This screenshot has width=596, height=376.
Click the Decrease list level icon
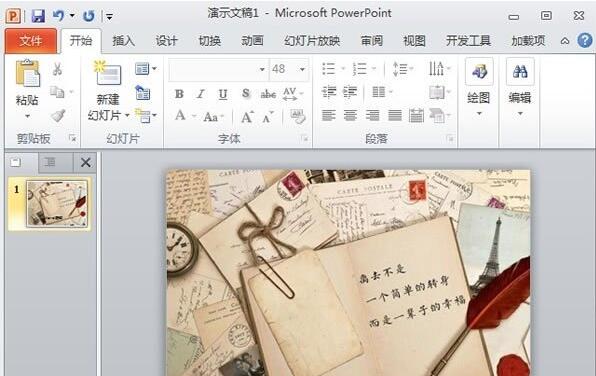pyautogui.click(x=329, y=92)
